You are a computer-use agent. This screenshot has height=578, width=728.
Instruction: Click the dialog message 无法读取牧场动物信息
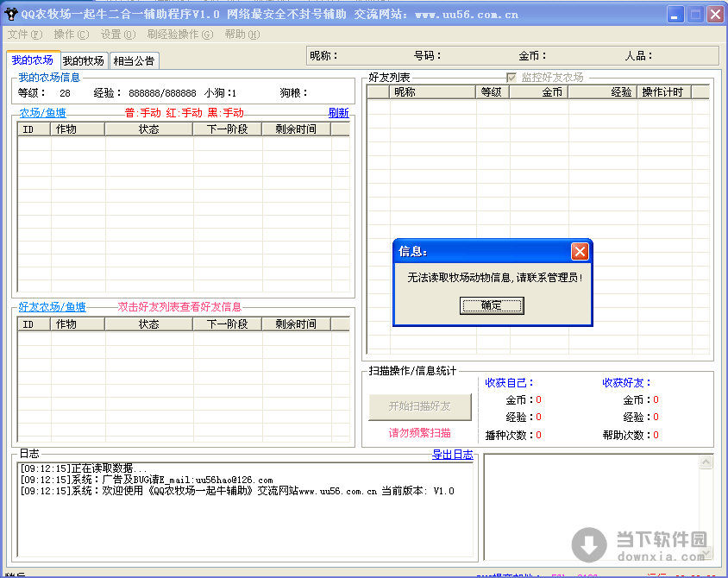tap(495, 278)
